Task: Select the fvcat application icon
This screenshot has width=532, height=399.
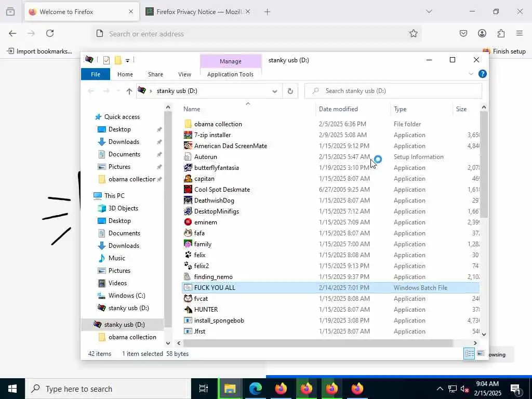Action: [188, 299]
